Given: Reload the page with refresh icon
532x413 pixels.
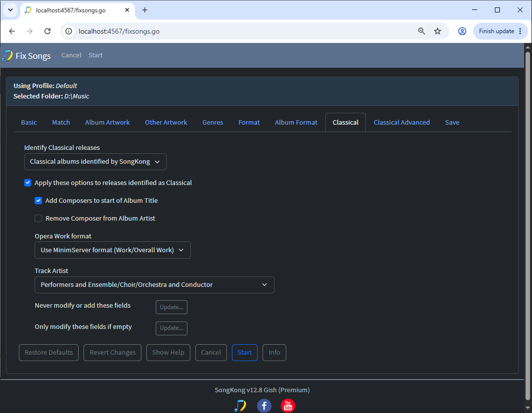Looking at the screenshot, I should (47, 31).
